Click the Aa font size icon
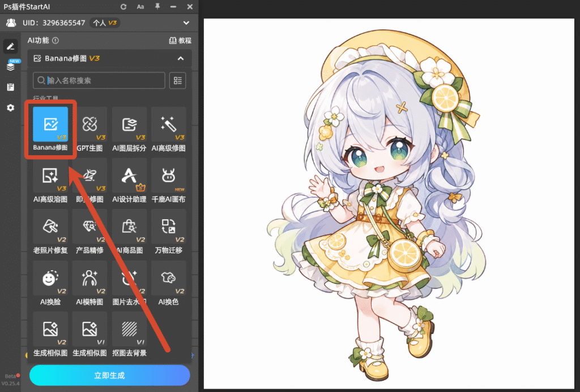 (x=140, y=7)
